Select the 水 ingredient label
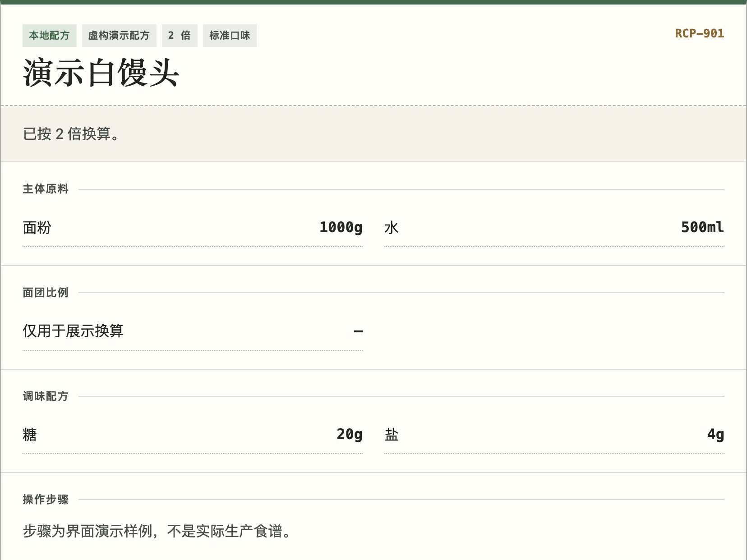Image resolution: width=747 pixels, height=560 pixels. coord(392,228)
